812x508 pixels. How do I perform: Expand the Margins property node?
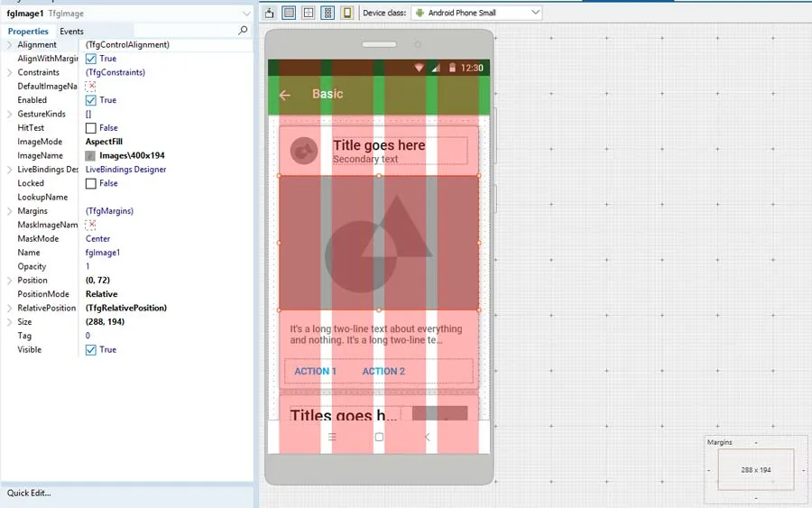[x=9, y=211]
